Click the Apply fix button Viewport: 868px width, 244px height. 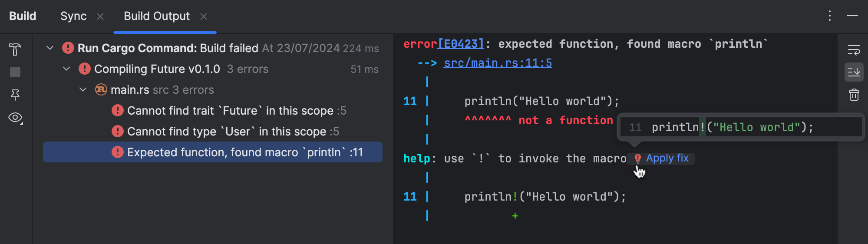(x=667, y=158)
